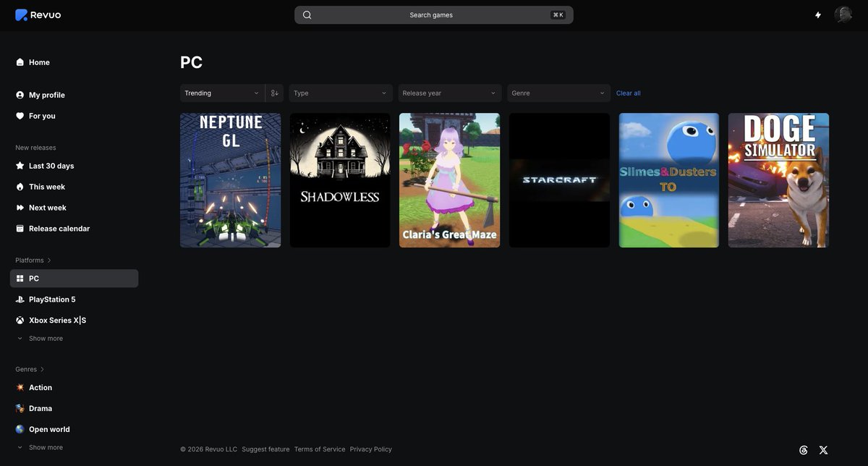Open the Type filter dropdown

coord(341,93)
